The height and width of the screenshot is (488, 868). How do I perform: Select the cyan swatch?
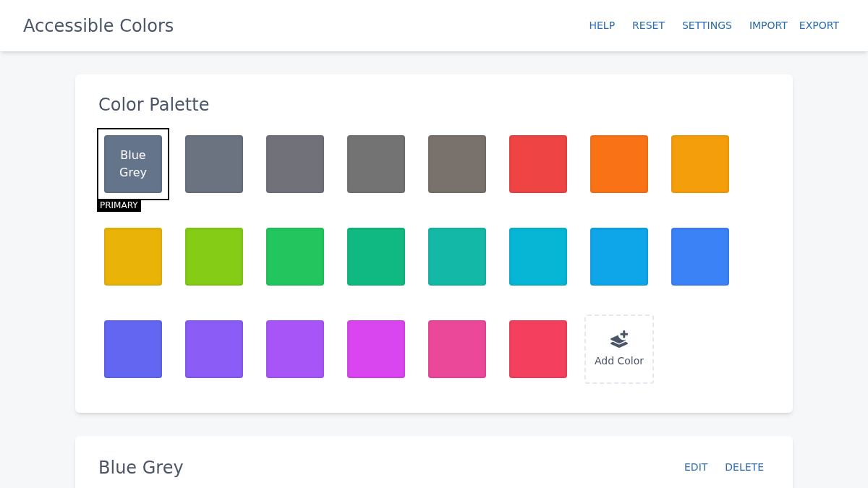coord(538,257)
